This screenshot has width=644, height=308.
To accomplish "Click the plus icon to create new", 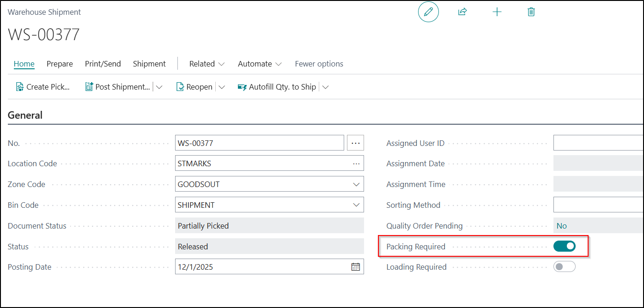I will click(x=497, y=12).
